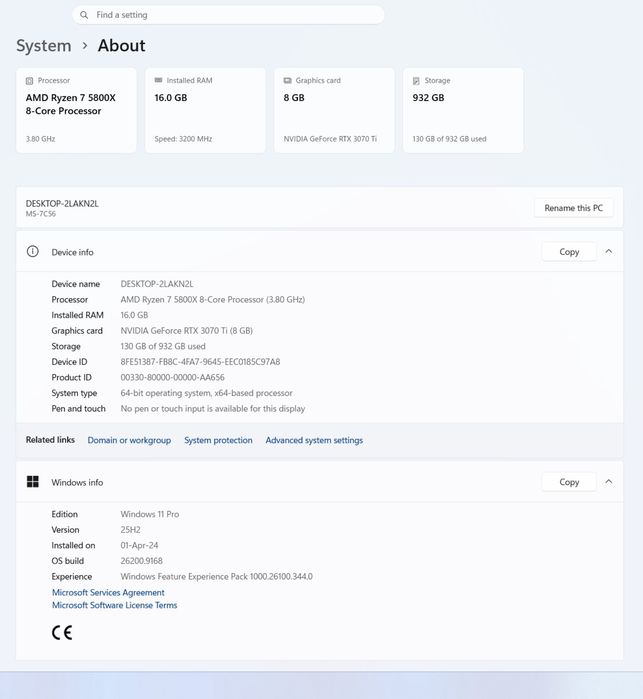The height and width of the screenshot is (699, 643).
Task: Select Windows 11 Pro edition value
Action: click(x=150, y=514)
